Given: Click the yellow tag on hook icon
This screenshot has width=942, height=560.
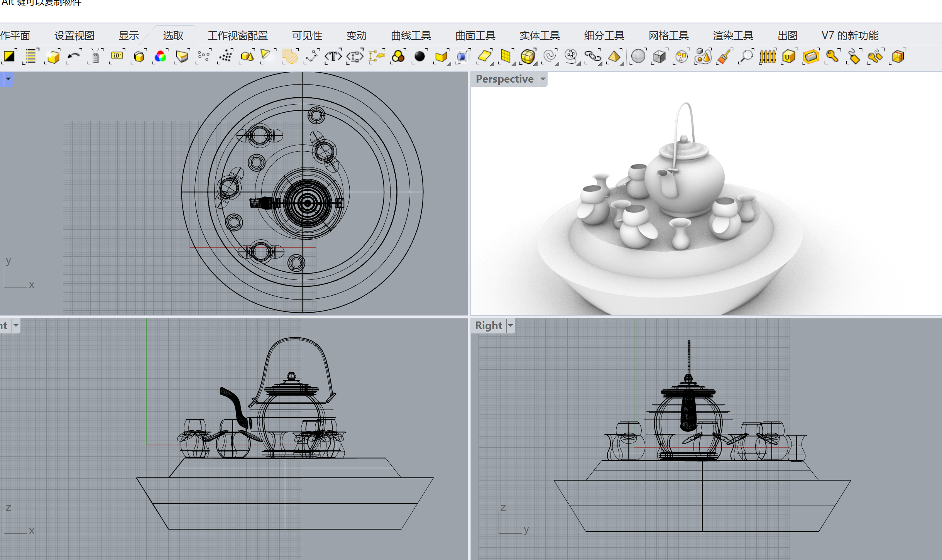Looking at the screenshot, I should tap(854, 57).
